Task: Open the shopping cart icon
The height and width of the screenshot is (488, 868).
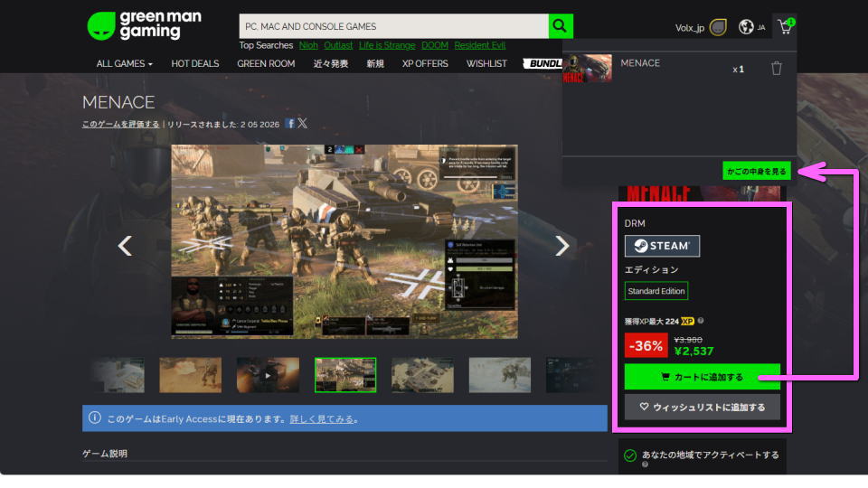Action: pyautogui.click(x=784, y=27)
